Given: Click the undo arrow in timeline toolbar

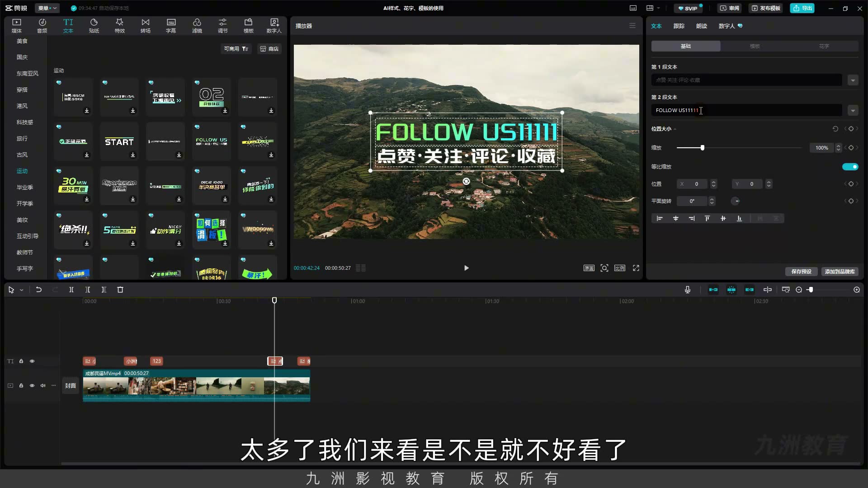Looking at the screenshot, I should [39, 290].
